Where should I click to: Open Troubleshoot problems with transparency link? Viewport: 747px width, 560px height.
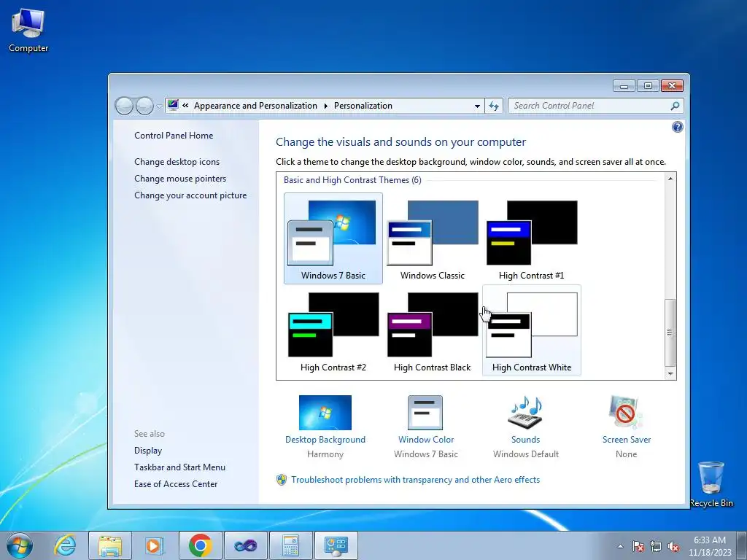(x=415, y=480)
